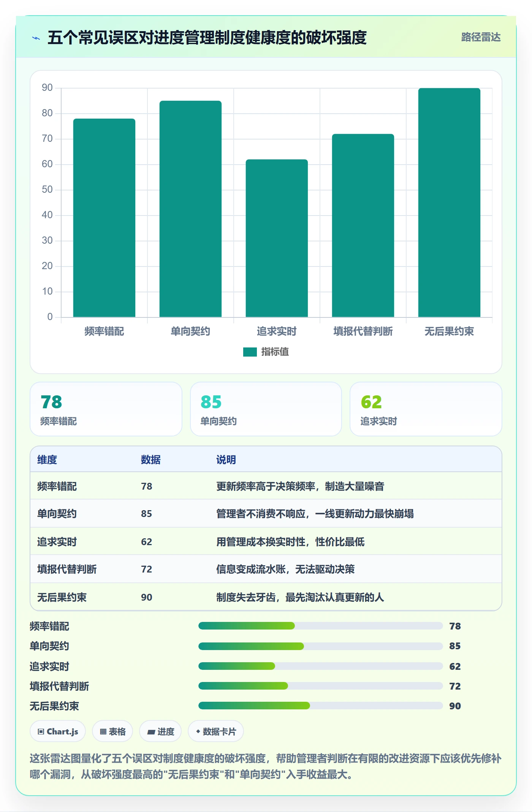Select the 单向契约 table row name

[x=57, y=514]
